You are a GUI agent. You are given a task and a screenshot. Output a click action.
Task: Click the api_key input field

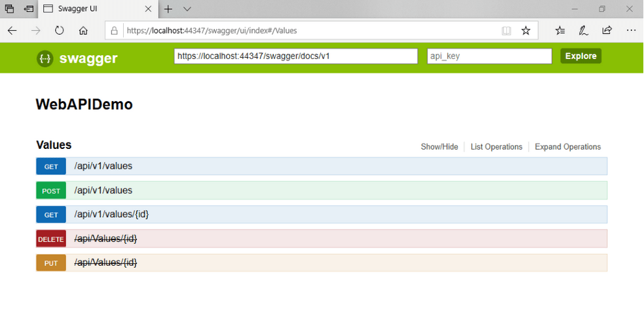click(x=489, y=56)
